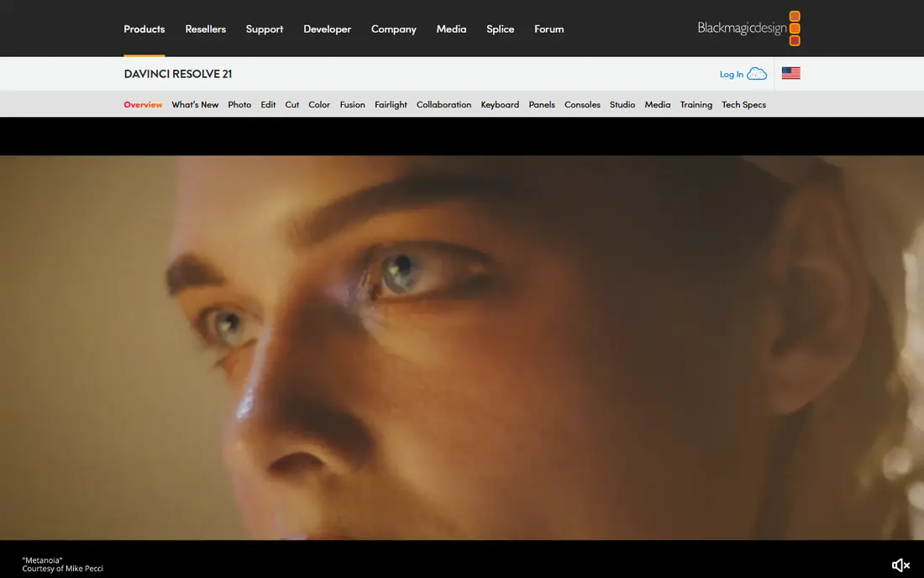Image resolution: width=924 pixels, height=578 pixels.
Task: Open the Media link in the top bar
Action: (451, 29)
